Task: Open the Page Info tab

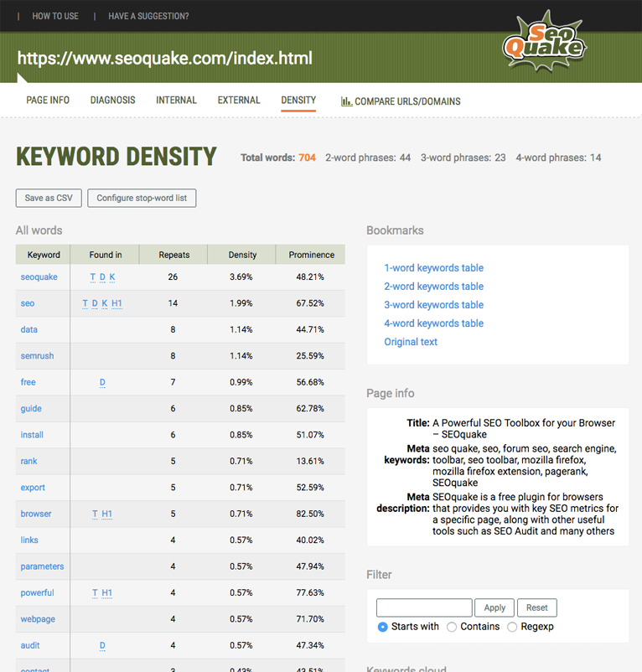Action: 48,101
